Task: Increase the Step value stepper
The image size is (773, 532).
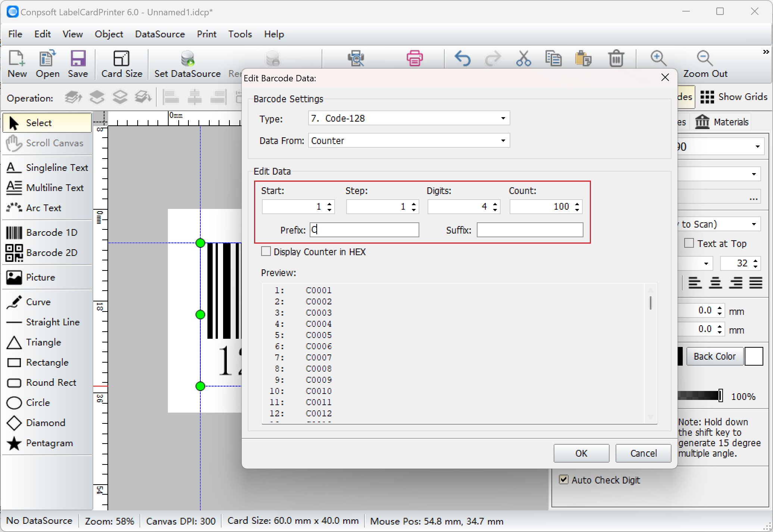Action: pos(414,204)
